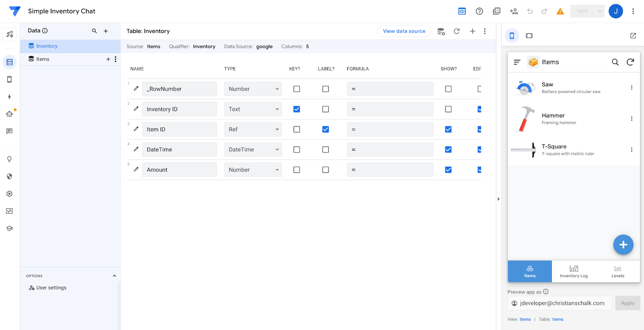
Task: Collapse the Options section chevron
Action: tap(114, 276)
